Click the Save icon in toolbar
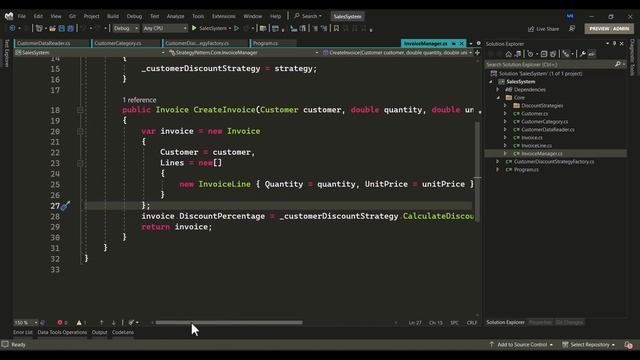The height and width of the screenshot is (360, 640). pos(62,29)
